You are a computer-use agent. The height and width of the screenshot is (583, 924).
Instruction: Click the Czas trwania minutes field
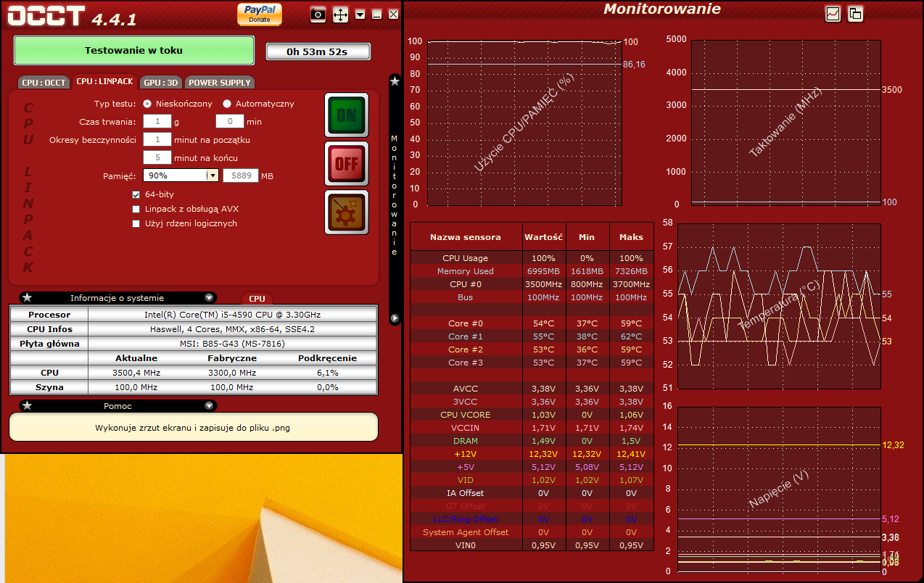click(230, 122)
